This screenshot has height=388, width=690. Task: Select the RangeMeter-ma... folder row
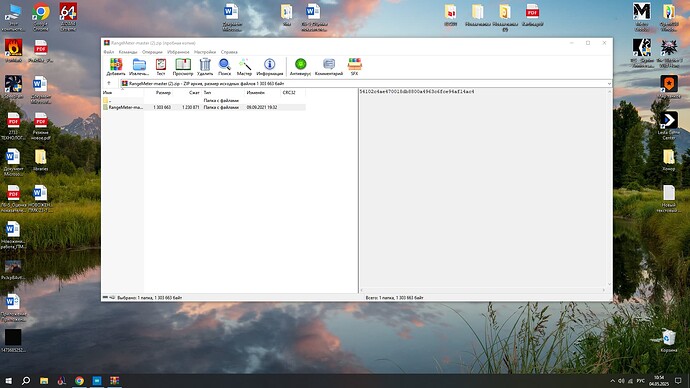[204, 107]
